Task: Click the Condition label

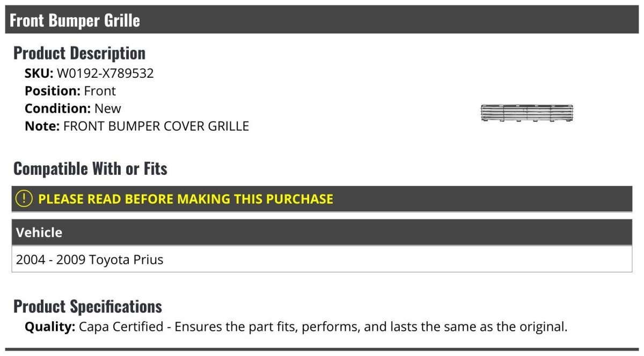Action: 58,108
